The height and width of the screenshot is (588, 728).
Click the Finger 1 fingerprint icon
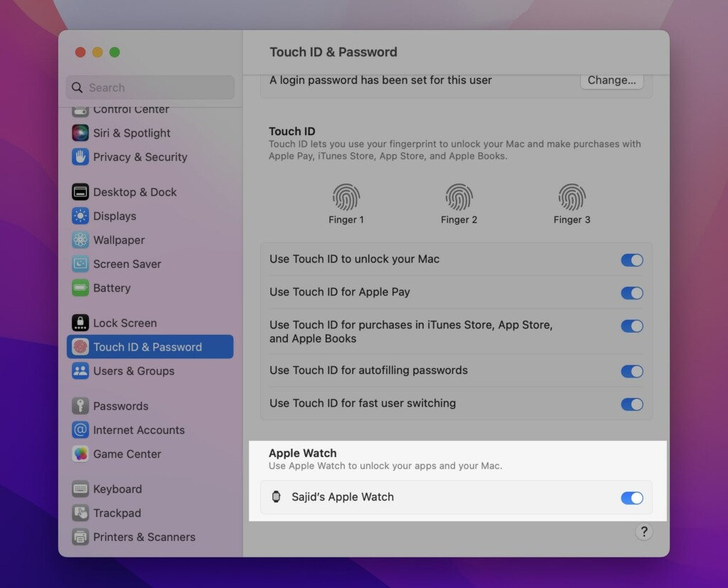[346, 197]
